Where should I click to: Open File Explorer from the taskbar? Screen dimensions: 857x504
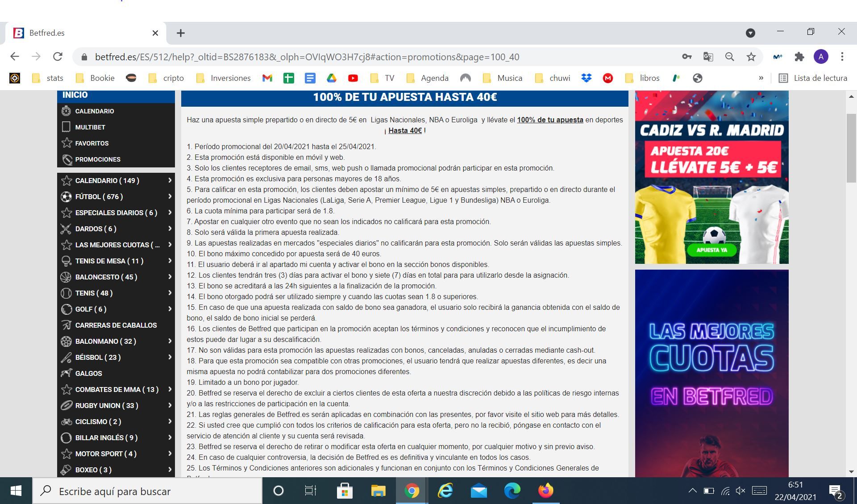[378, 491]
